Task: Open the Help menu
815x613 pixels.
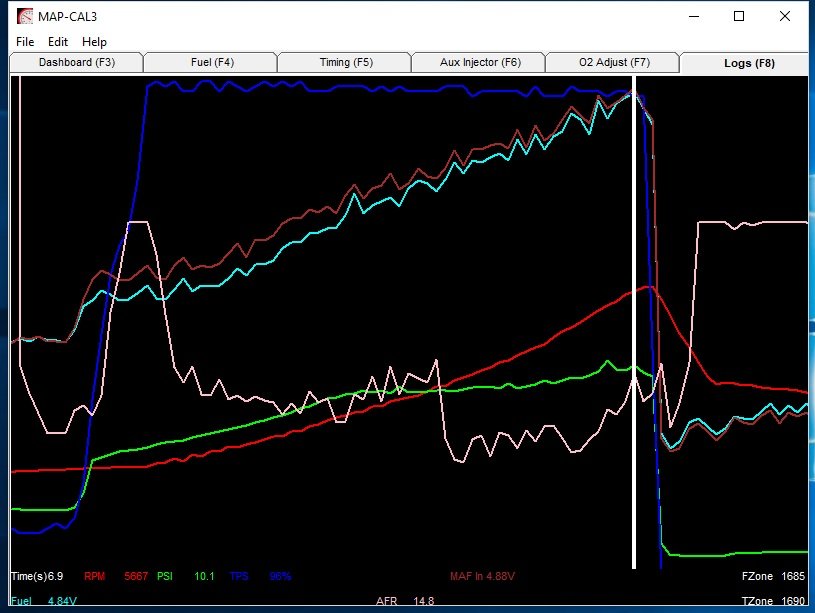Action: point(94,42)
